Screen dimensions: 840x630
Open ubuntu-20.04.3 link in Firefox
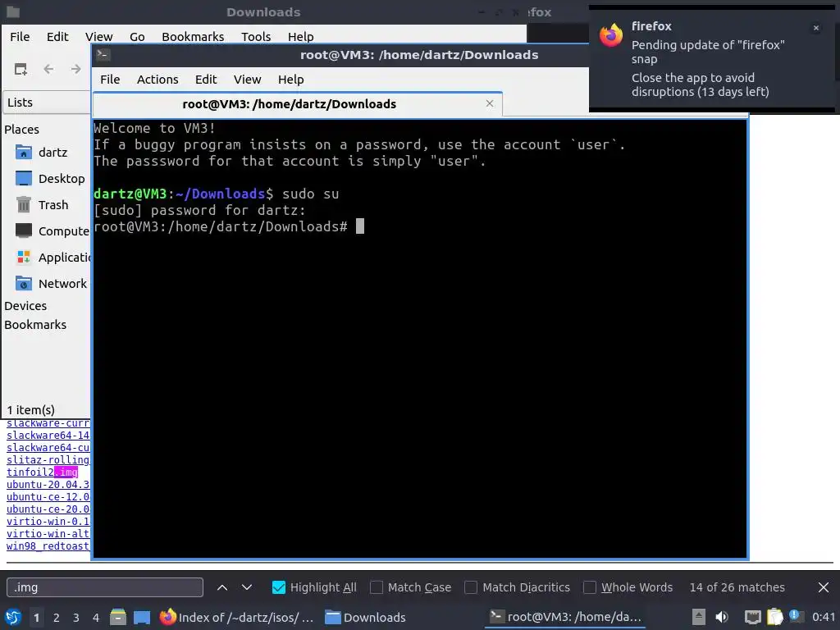click(48, 484)
